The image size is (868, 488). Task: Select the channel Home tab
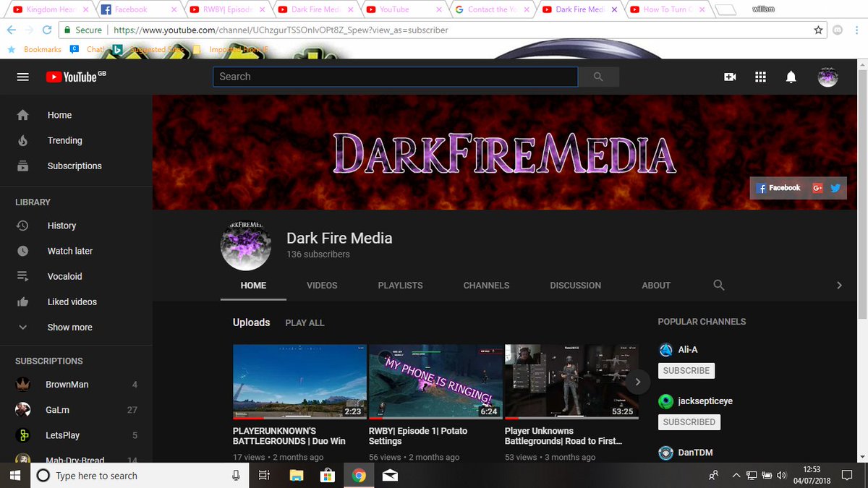pyautogui.click(x=253, y=286)
